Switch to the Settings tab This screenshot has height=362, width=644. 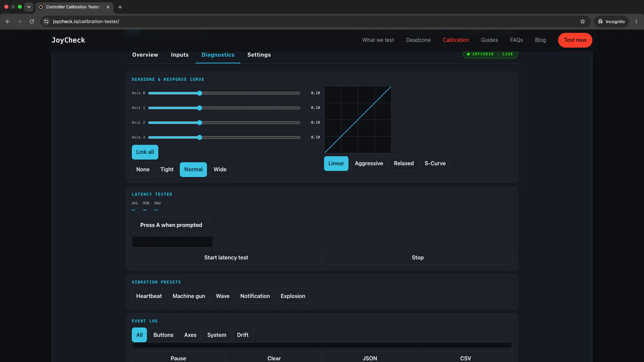(259, 55)
